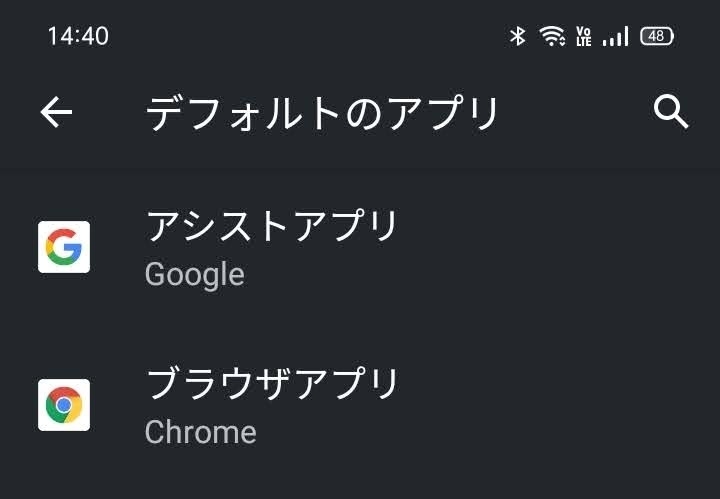Tap the Chrome browser icon
This screenshot has height=499, width=720.
(x=64, y=405)
